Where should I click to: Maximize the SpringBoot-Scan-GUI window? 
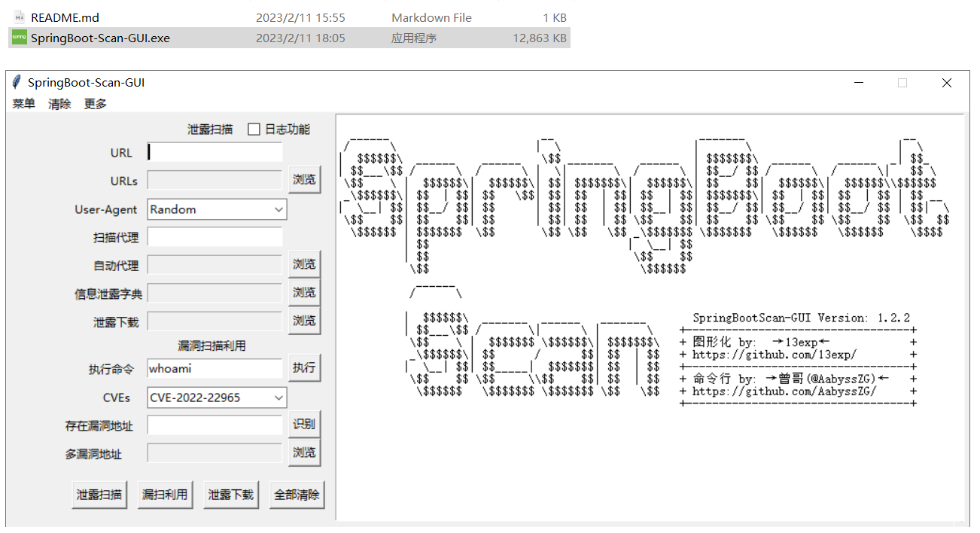point(902,83)
